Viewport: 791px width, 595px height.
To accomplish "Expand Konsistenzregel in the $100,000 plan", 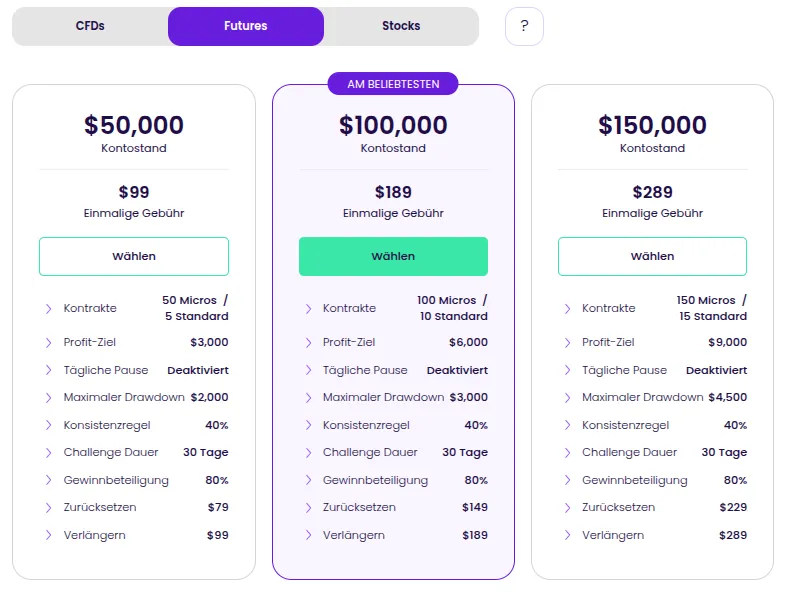I will 308,426.
